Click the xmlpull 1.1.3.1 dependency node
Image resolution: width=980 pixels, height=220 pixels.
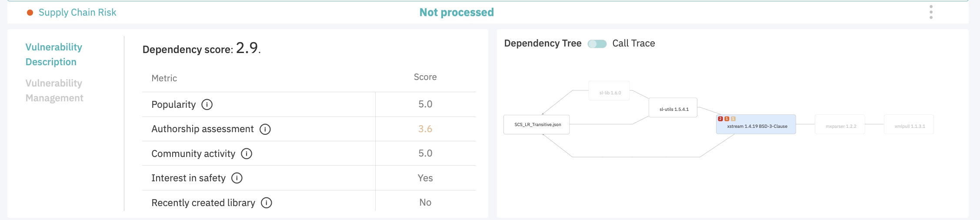909,126
